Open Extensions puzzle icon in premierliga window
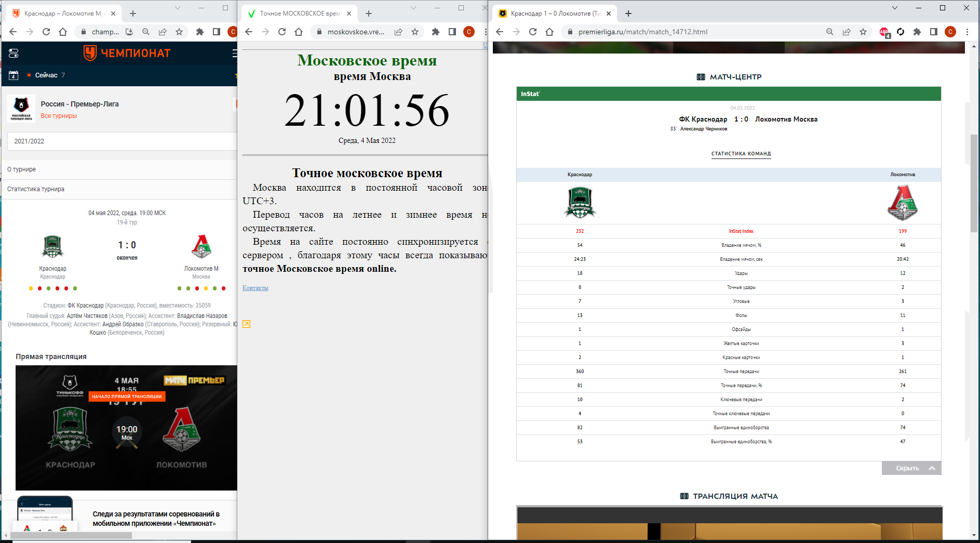The width and height of the screenshot is (980, 543). pyautogui.click(x=917, y=32)
